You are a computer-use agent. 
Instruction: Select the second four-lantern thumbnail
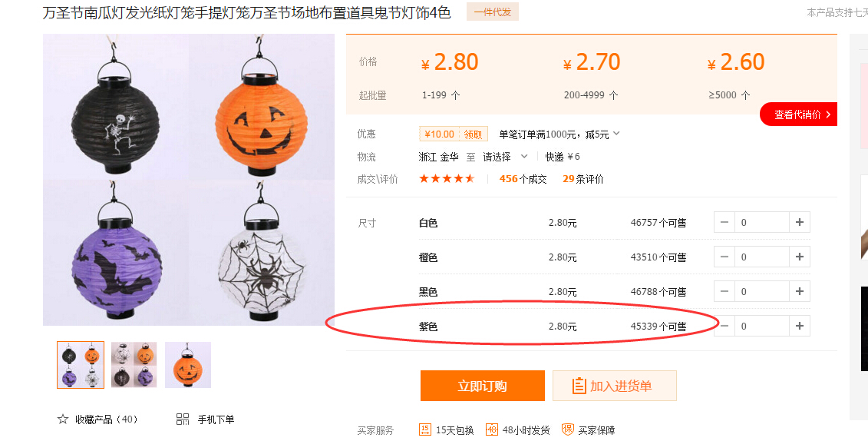(134, 364)
